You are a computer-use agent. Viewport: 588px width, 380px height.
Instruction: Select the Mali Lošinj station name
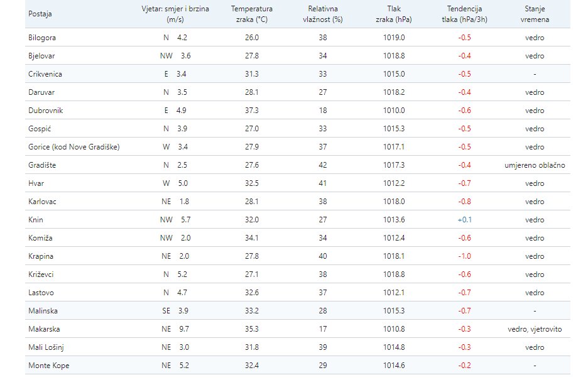(45, 347)
